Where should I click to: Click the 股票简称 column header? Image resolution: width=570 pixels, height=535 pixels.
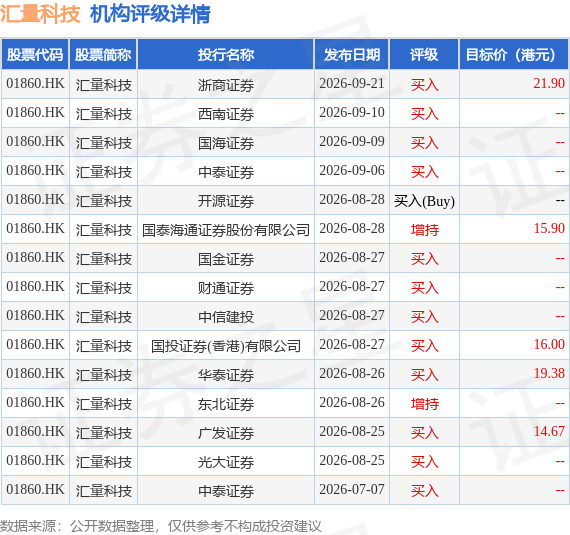tap(103, 55)
